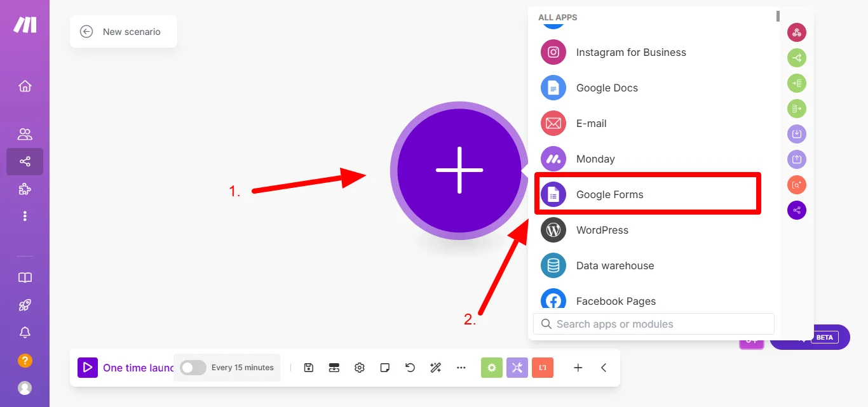Toggle the Every 15 minutes scheduling switch
The image size is (868, 407).
(193, 367)
